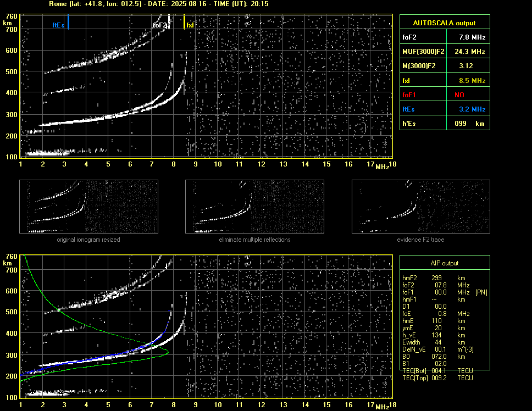Image resolution: width=532 pixels, height=411 pixels.
Task: Select the B0 072.0 km row
Action: tap(434, 356)
